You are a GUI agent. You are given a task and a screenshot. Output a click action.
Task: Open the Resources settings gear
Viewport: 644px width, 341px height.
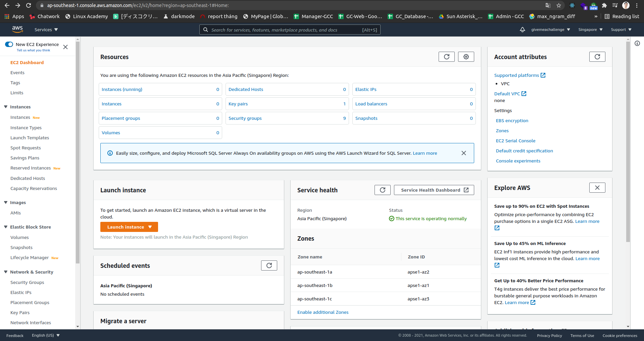[x=466, y=57]
